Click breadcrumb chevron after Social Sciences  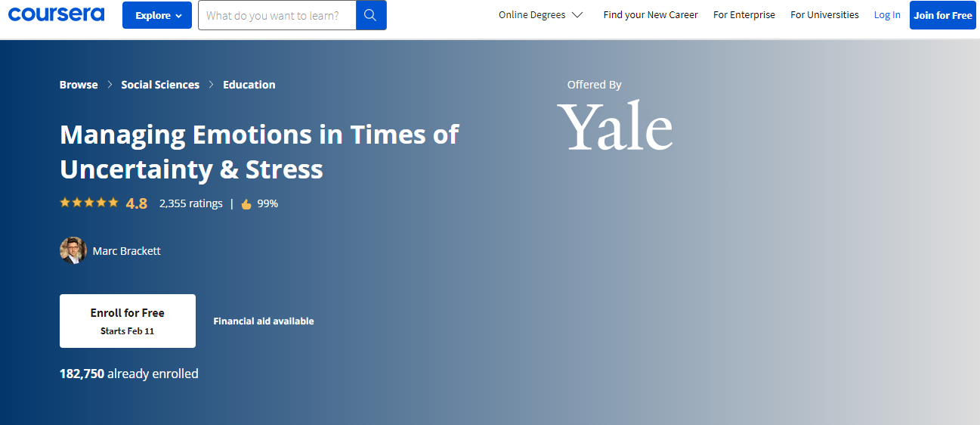click(x=212, y=85)
